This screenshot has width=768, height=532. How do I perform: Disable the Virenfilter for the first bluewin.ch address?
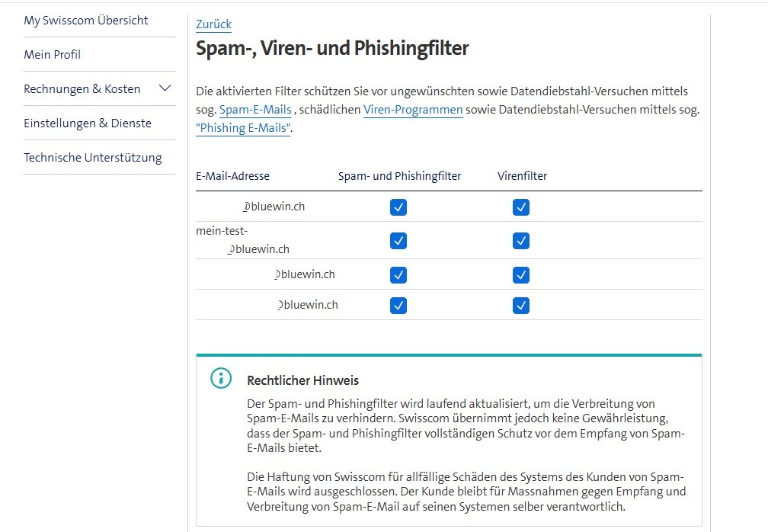(x=520, y=207)
